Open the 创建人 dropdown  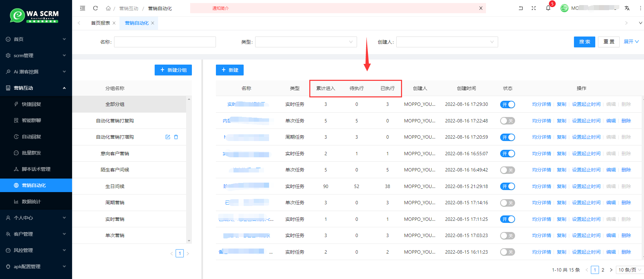click(x=447, y=42)
